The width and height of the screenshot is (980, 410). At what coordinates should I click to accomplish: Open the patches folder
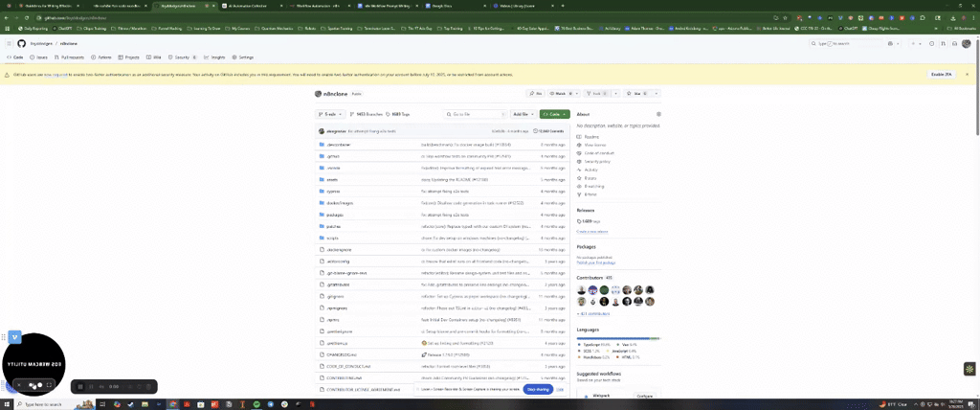[x=333, y=226]
